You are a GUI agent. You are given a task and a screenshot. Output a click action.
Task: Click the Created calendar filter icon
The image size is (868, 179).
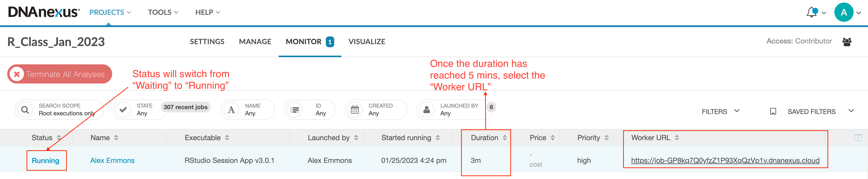(x=355, y=110)
